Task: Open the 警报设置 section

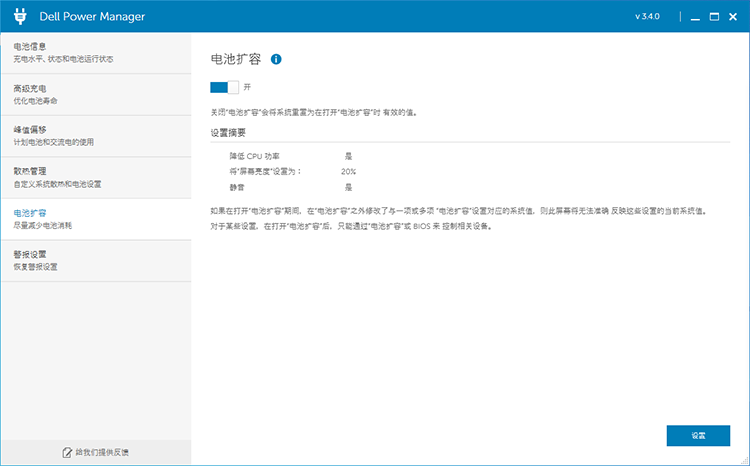Action: tap(96, 261)
